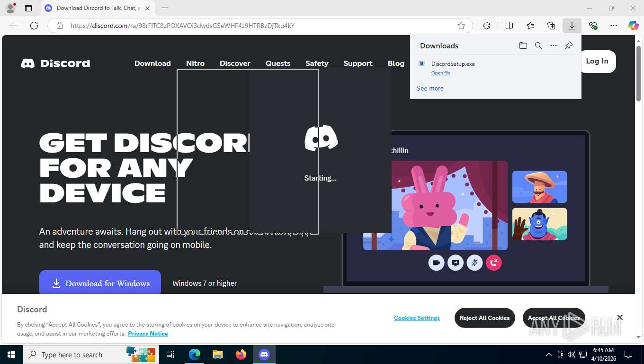Open Cookies Settings link
The image size is (644, 364).
417,318
